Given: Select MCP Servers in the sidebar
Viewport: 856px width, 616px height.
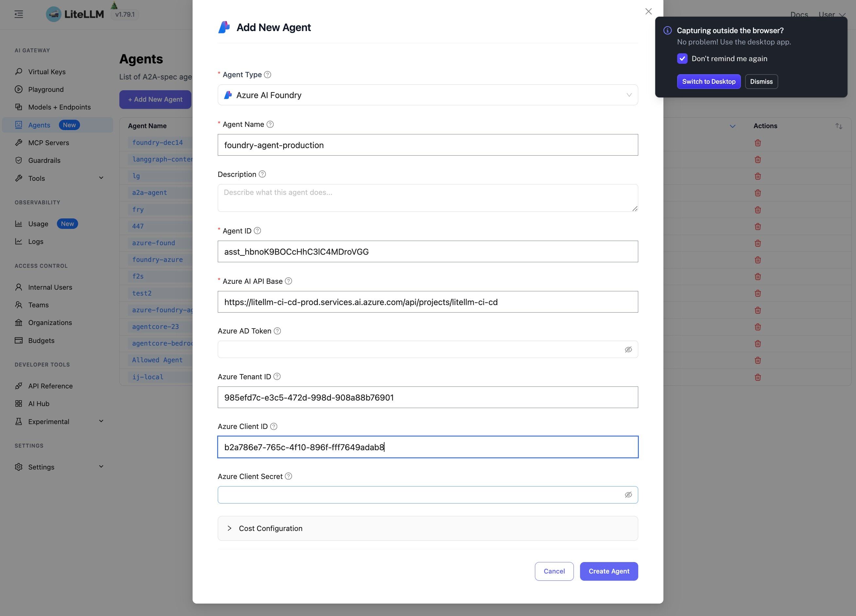Looking at the screenshot, I should (48, 143).
